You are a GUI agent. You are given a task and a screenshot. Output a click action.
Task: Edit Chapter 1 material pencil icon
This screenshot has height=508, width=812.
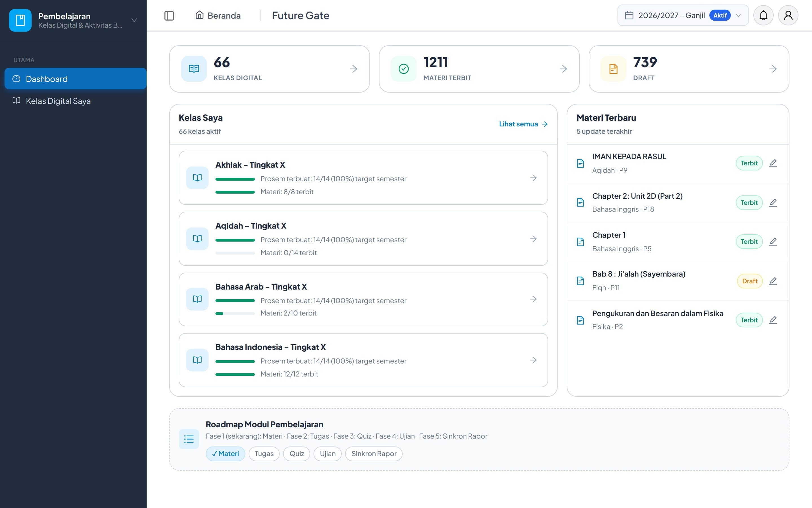pos(773,242)
